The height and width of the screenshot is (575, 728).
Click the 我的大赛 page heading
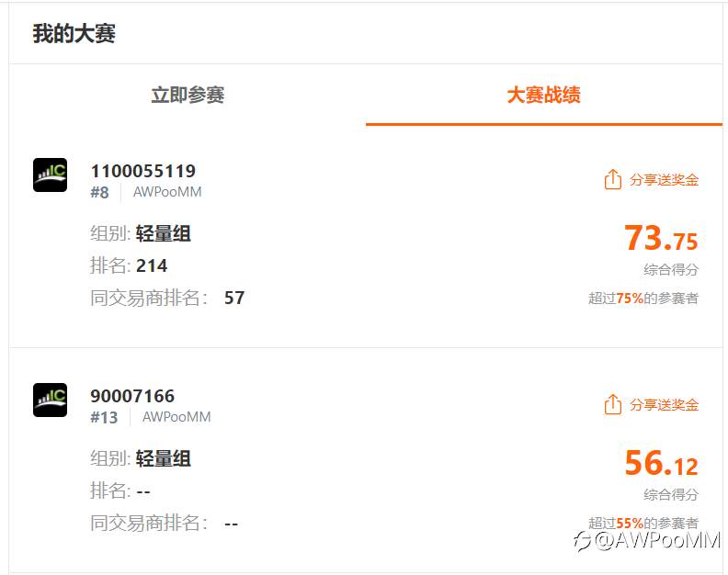coord(74,35)
